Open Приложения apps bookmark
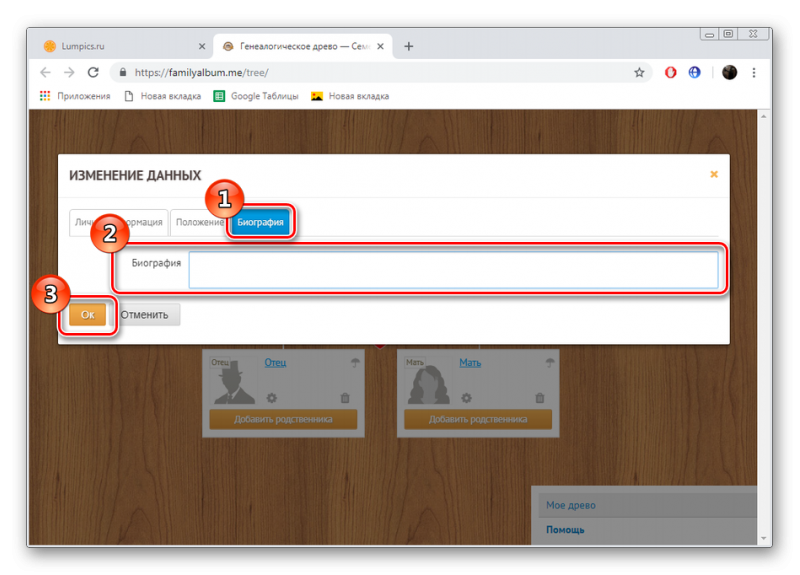 (75, 96)
